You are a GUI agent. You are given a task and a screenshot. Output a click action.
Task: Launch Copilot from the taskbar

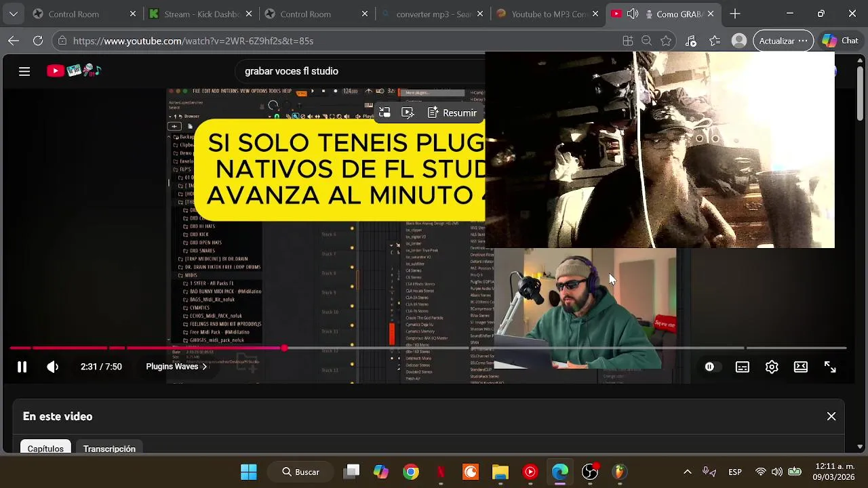pyautogui.click(x=381, y=472)
